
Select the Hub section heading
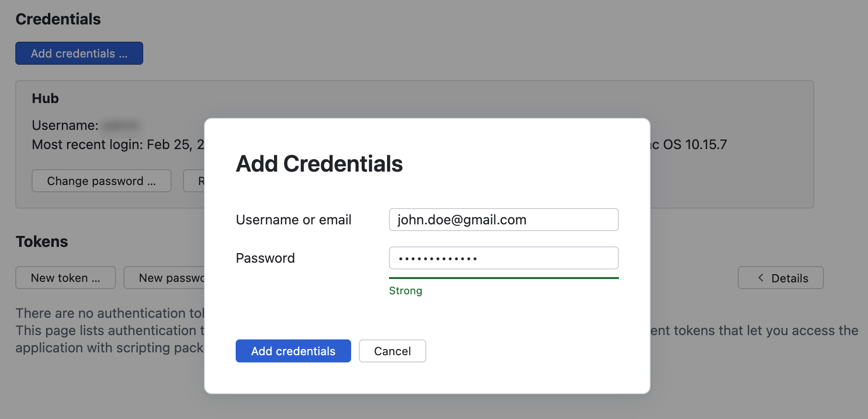46,98
